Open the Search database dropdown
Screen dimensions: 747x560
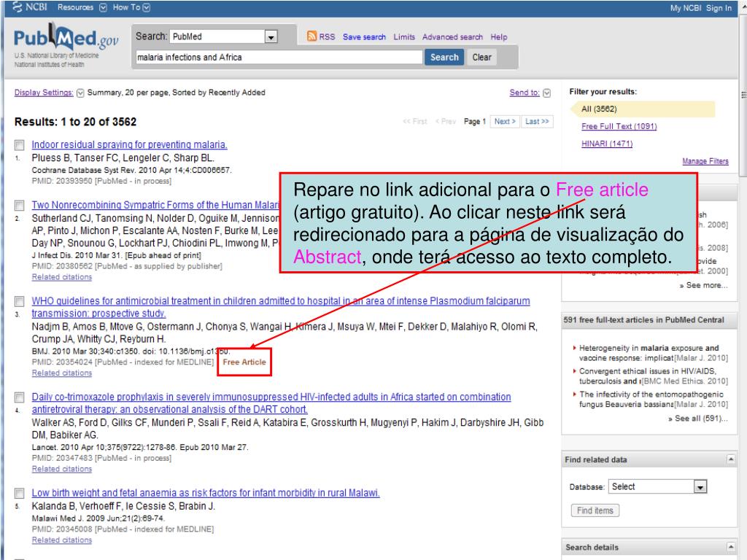click(x=271, y=36)
